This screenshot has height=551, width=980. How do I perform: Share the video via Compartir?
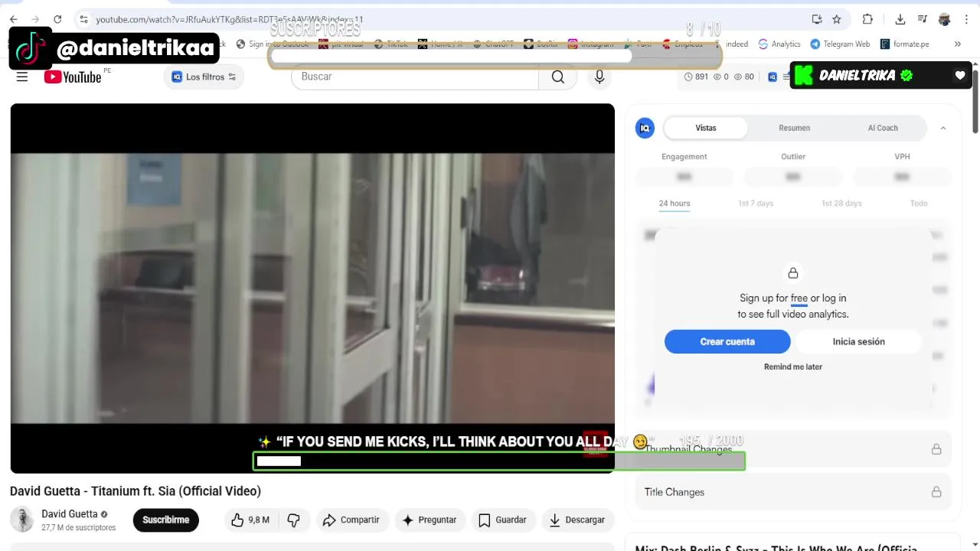pos(351,520)
